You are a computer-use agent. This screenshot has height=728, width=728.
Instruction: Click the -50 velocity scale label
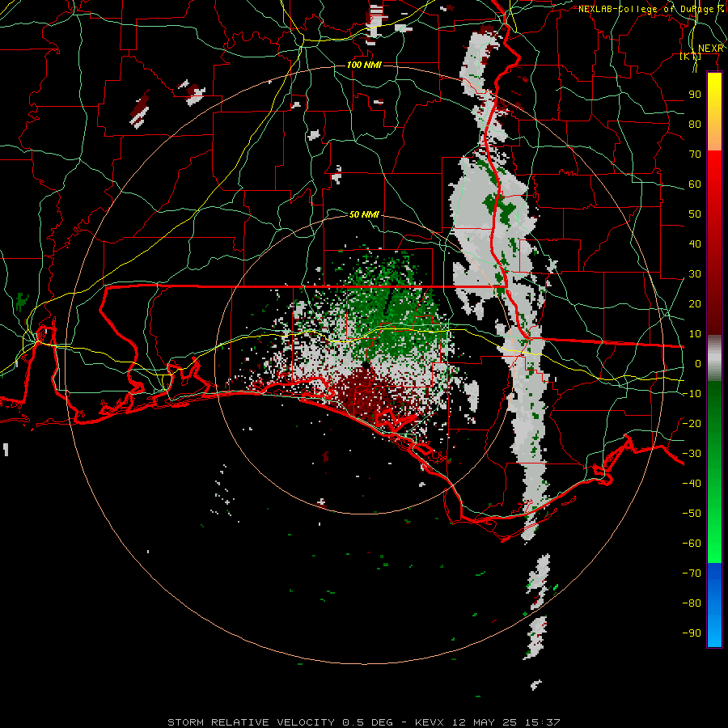click(x=692, y=514)
